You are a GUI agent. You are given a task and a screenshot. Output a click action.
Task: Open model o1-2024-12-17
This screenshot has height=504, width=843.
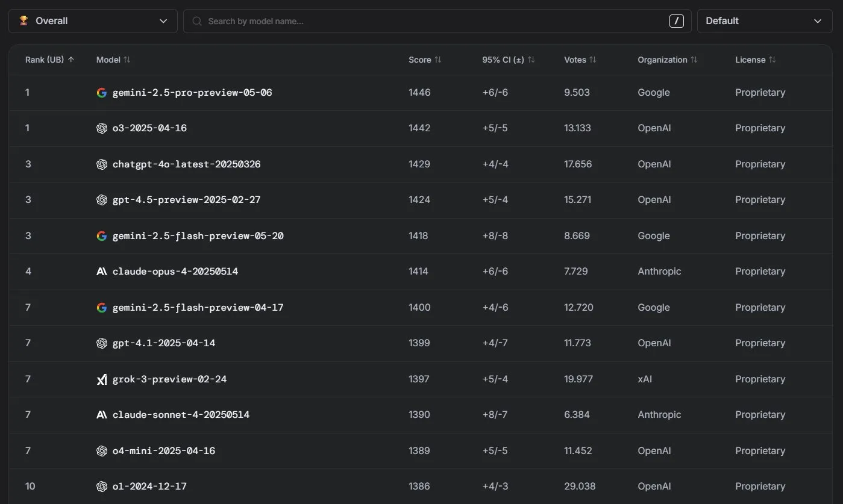click(149, 487)
